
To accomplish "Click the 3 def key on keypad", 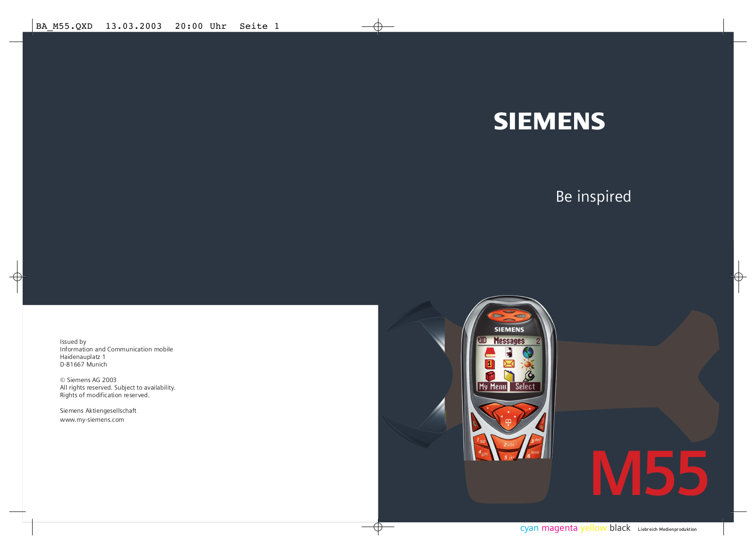I will [x=536, y=441].
